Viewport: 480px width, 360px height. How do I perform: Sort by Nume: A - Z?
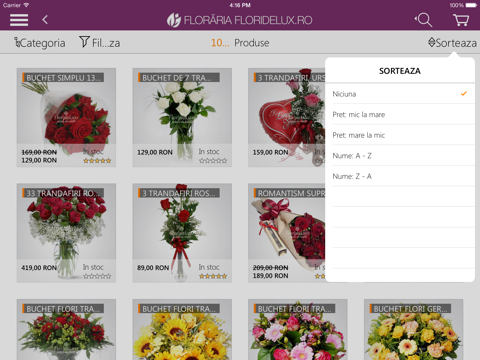(400, 156)
